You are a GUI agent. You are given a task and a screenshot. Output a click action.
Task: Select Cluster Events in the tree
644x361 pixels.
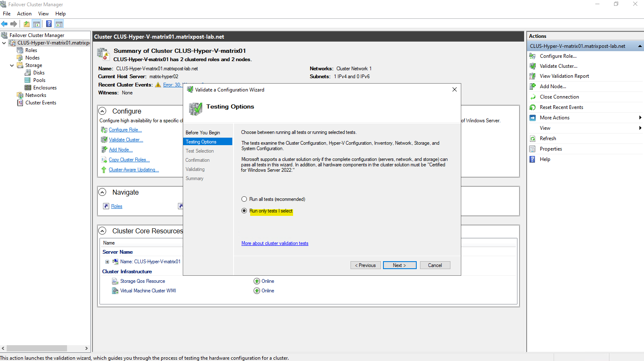(40, 103)
